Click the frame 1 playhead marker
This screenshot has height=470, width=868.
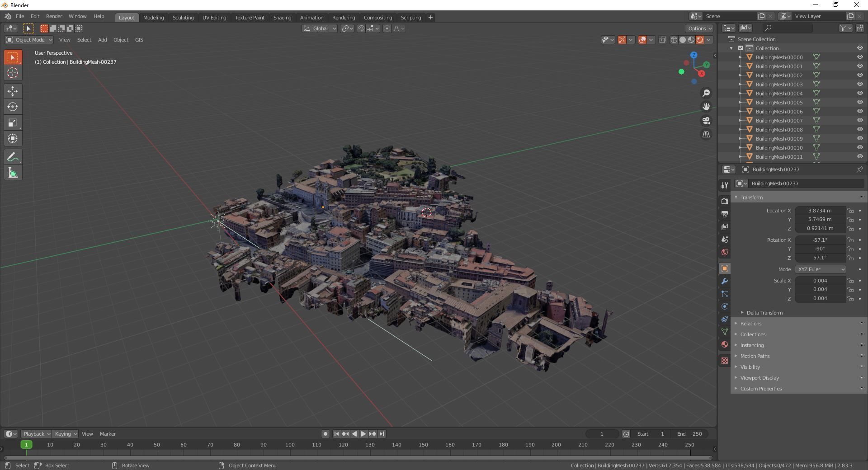[x=26, y=445]
